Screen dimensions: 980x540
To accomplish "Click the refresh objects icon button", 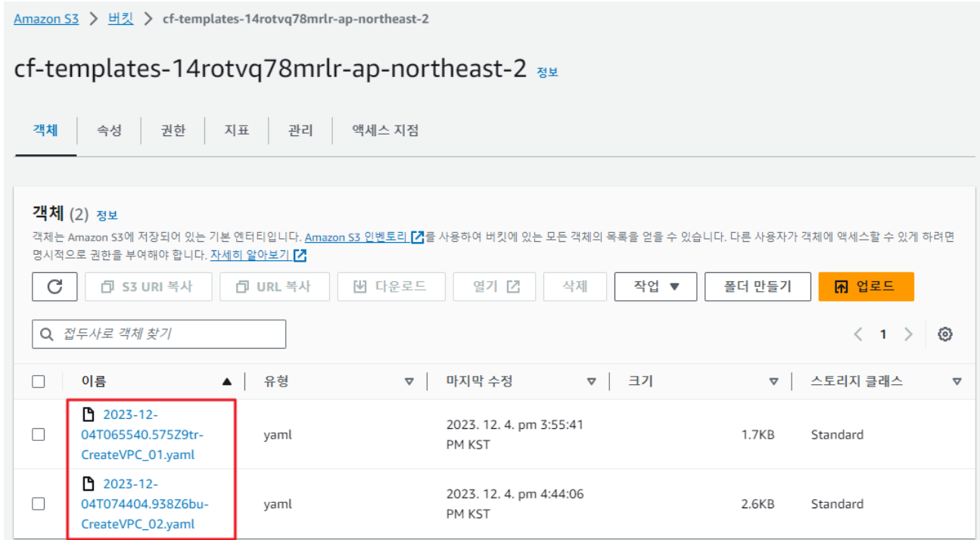I will point(55,287).
